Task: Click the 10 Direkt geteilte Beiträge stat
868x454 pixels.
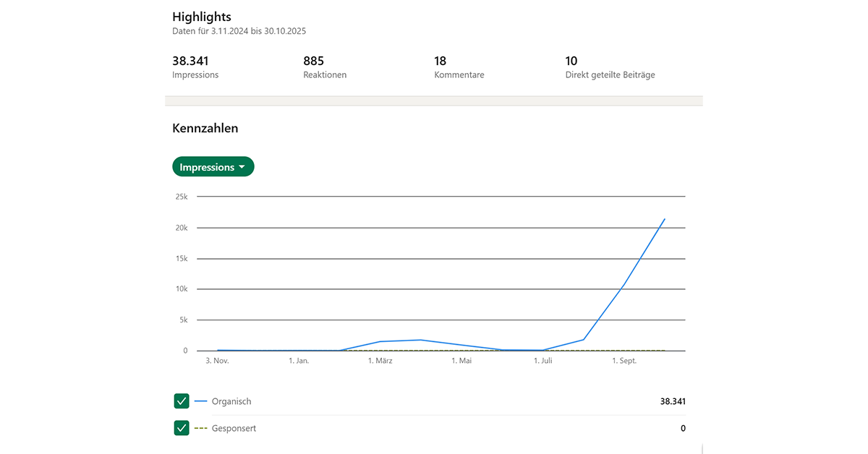Action: tap(610, 67)
